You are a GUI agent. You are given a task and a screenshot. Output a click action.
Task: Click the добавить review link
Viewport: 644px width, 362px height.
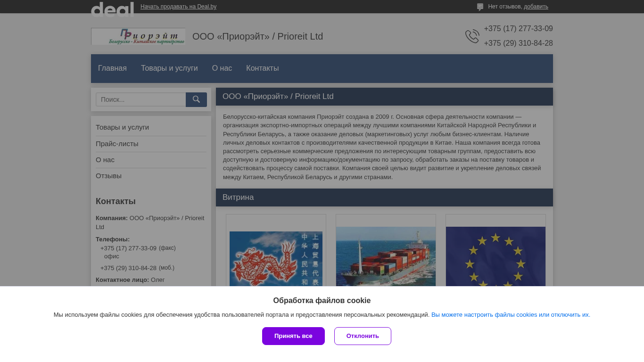(536, 7)
